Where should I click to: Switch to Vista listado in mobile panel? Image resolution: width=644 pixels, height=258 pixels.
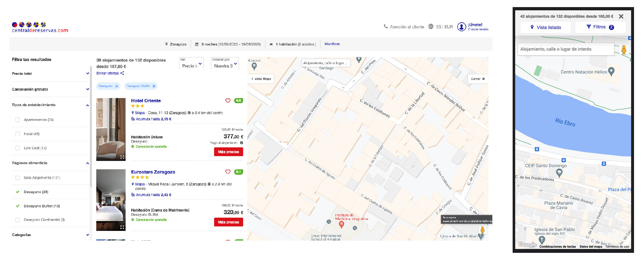(x=546, y=27)
